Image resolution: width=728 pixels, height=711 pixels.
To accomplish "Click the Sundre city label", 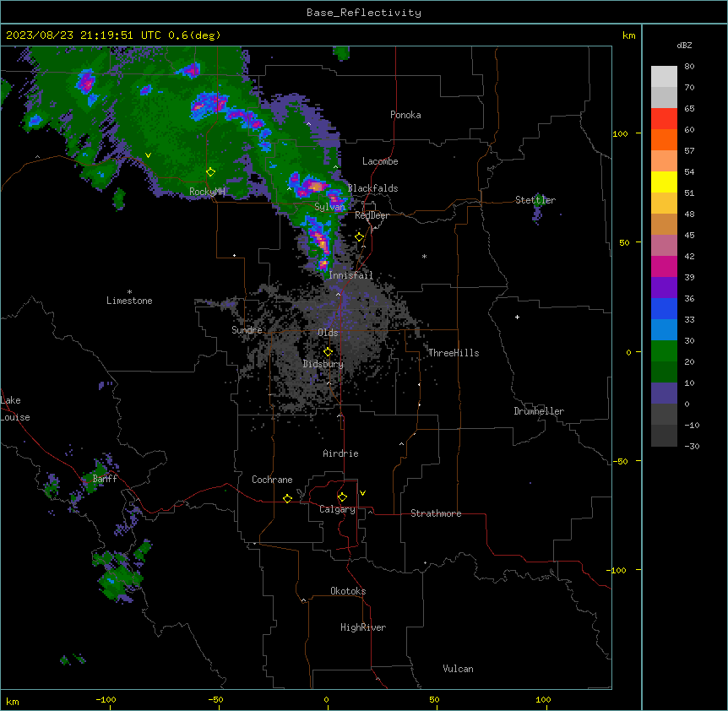I will click(x=247, y=330).
